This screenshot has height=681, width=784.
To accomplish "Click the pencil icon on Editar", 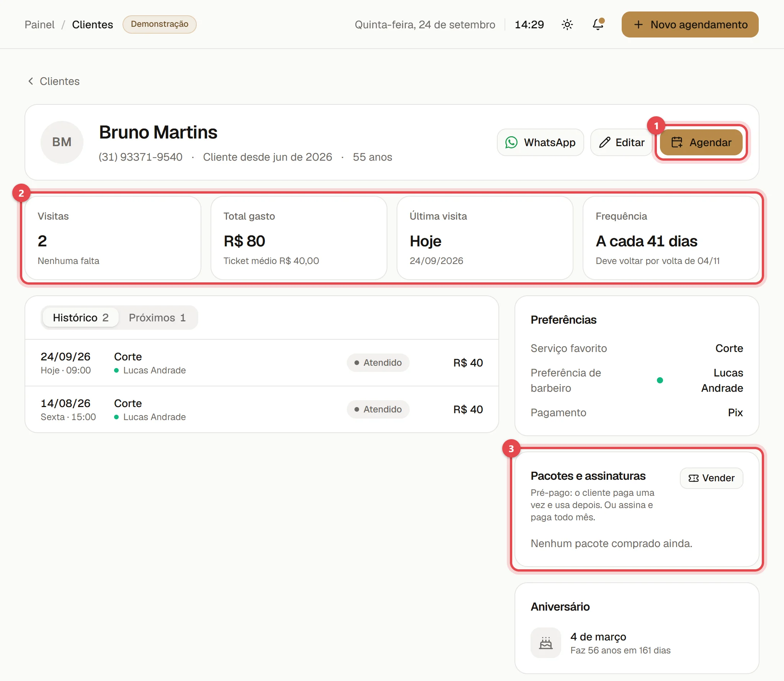I will [605, 142].
